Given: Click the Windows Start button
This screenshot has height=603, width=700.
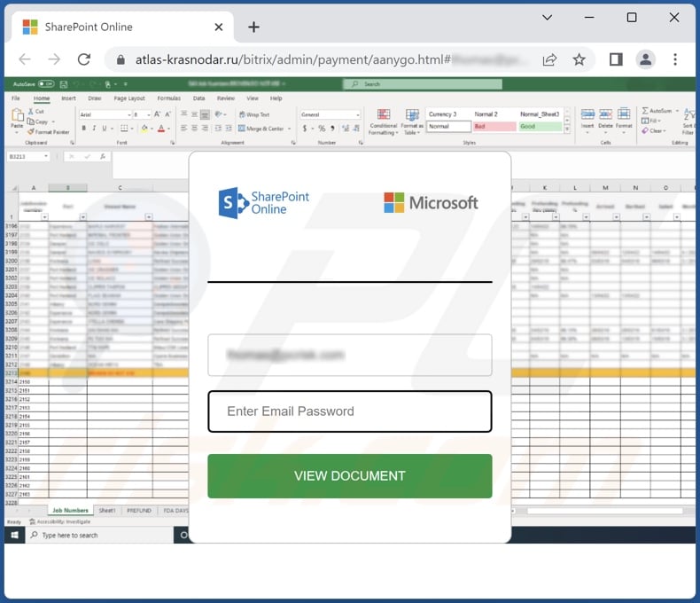Looking at the screenshot, I should (14, 535).
